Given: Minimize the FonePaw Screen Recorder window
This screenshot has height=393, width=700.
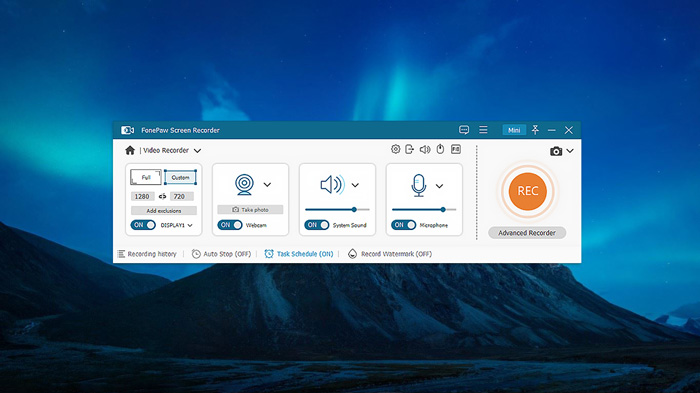Looking at the screenshot, I should [x=552, y=130].
